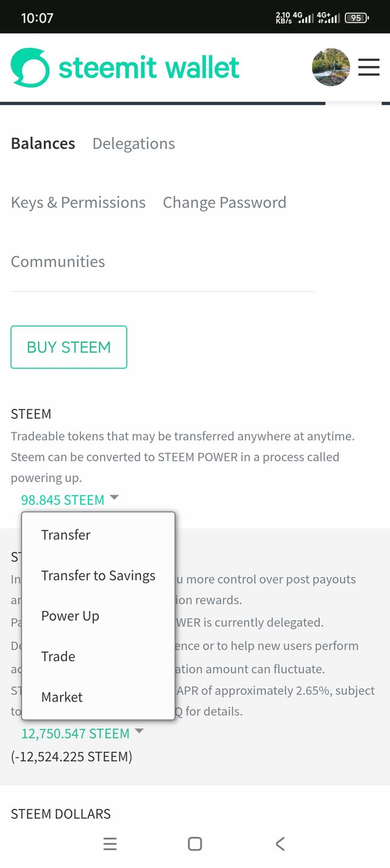Tap the Android home square icon

(195, 844)
